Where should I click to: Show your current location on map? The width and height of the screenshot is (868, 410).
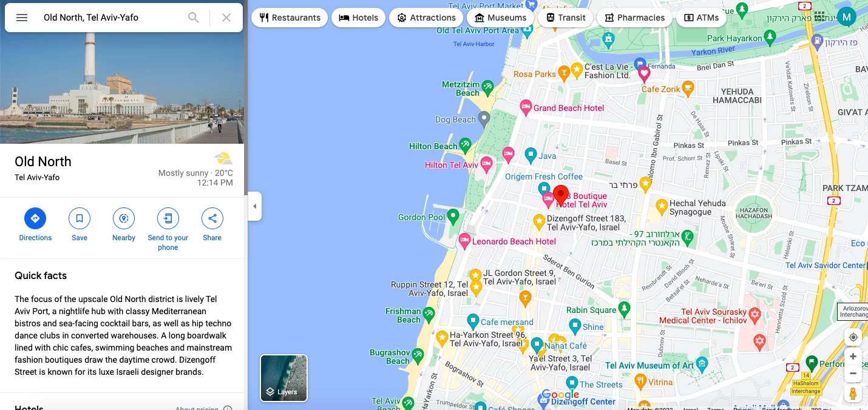point(853,337)
